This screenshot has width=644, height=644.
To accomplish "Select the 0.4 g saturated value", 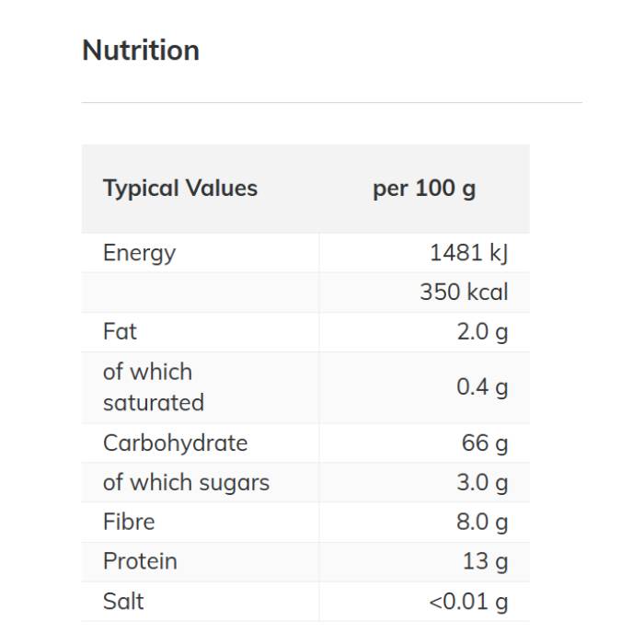I will pyautogui.click(x=482, y=387).
